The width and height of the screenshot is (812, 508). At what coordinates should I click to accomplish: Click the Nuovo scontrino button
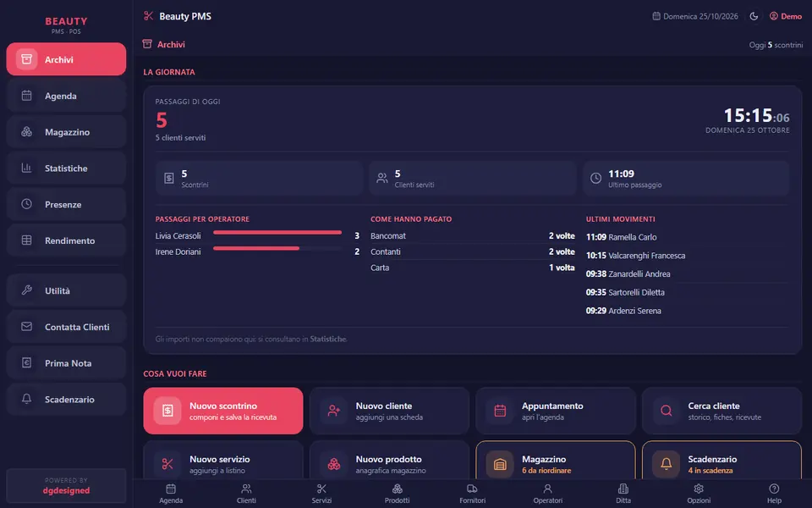(x=223, y=411)
